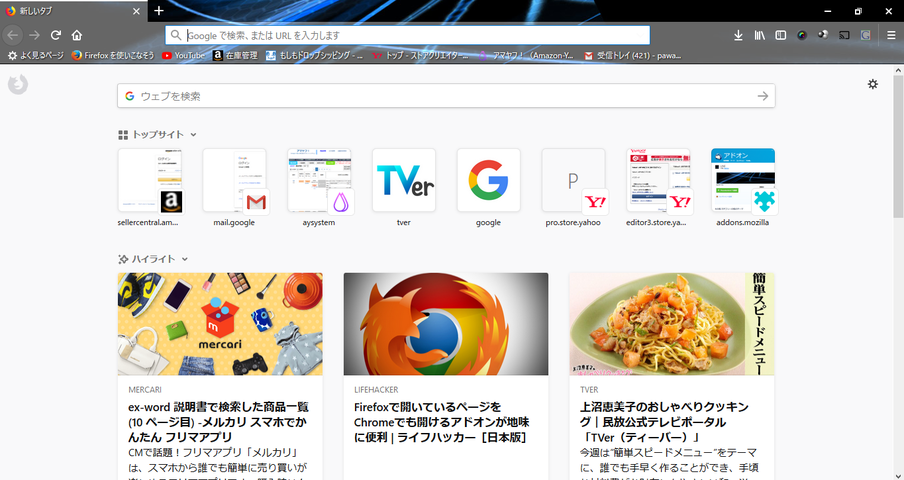
Task: Toggle the sidebar view icon
Action: [781, 35]
